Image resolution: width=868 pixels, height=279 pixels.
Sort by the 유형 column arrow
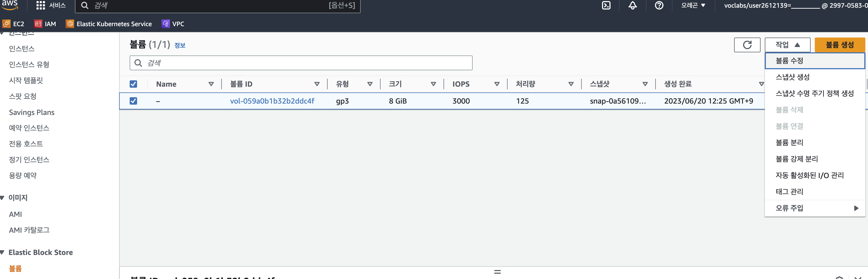coord(370,84)
